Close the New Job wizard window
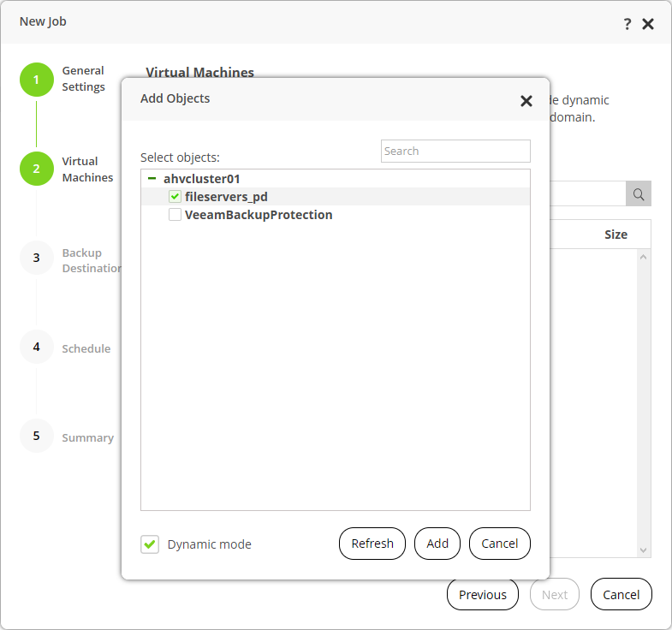 point(647,24)
